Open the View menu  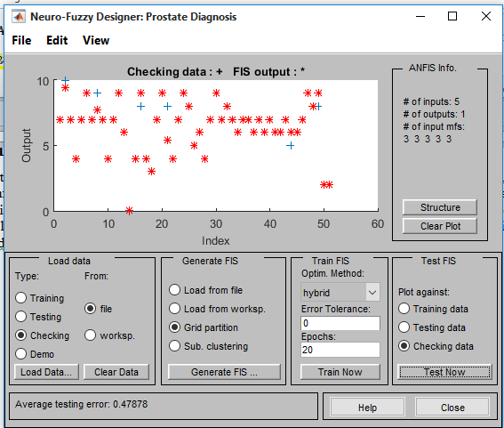(96, 40)
